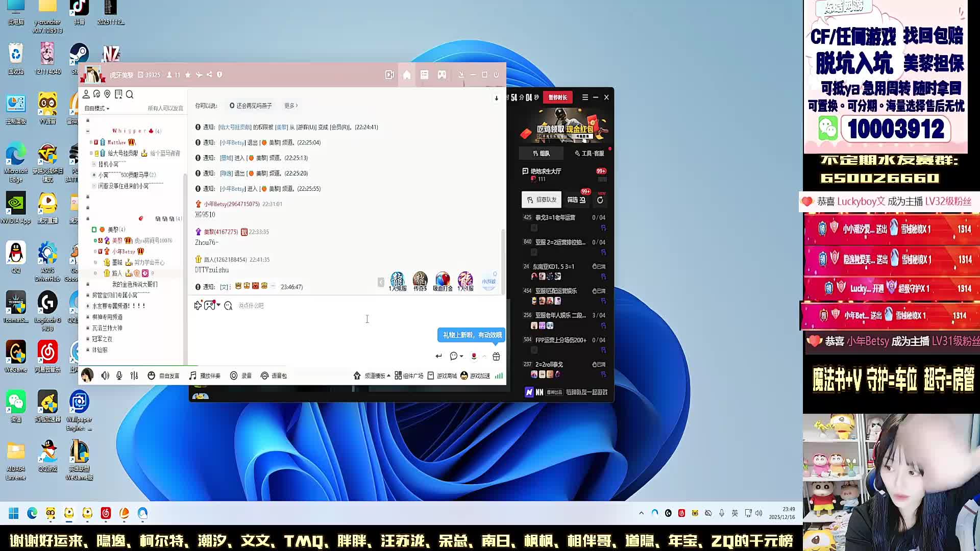Switch to 组队 tab in game panel
Viewport: 980px width, 551px height.
541,153
